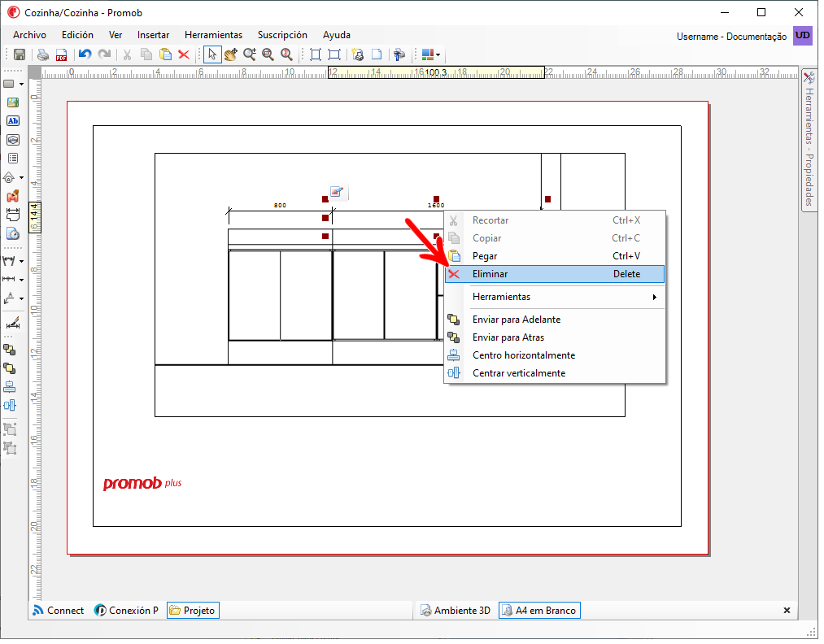Export to PDF using the PDF icon
This screenshot has width=824, height=644.
(62, 54)
